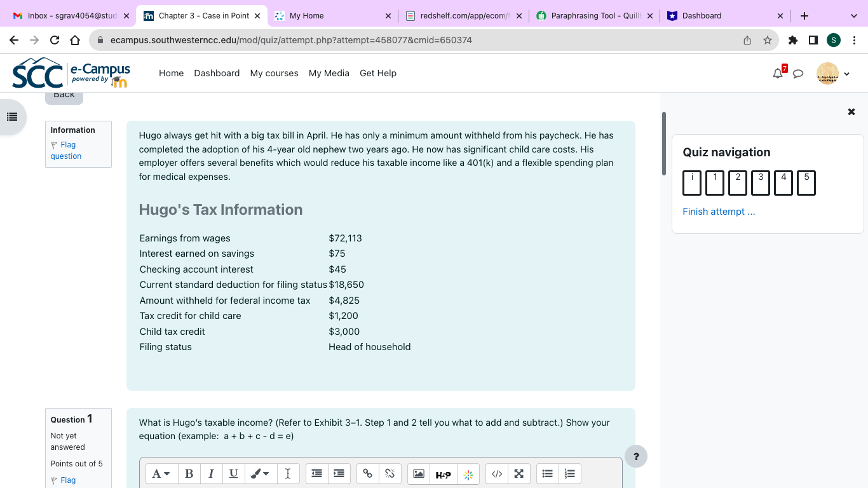Insert a link with the chain icon

pos(367,473)
